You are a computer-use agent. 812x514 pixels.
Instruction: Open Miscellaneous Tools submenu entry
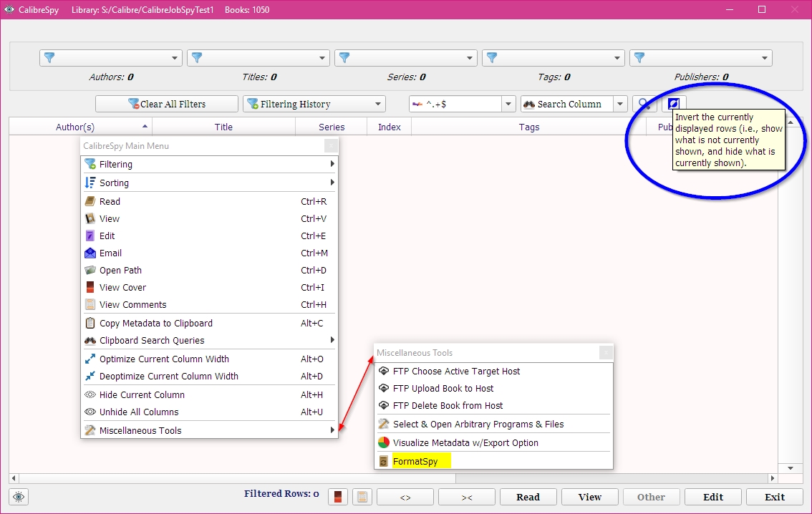[209, 430]
